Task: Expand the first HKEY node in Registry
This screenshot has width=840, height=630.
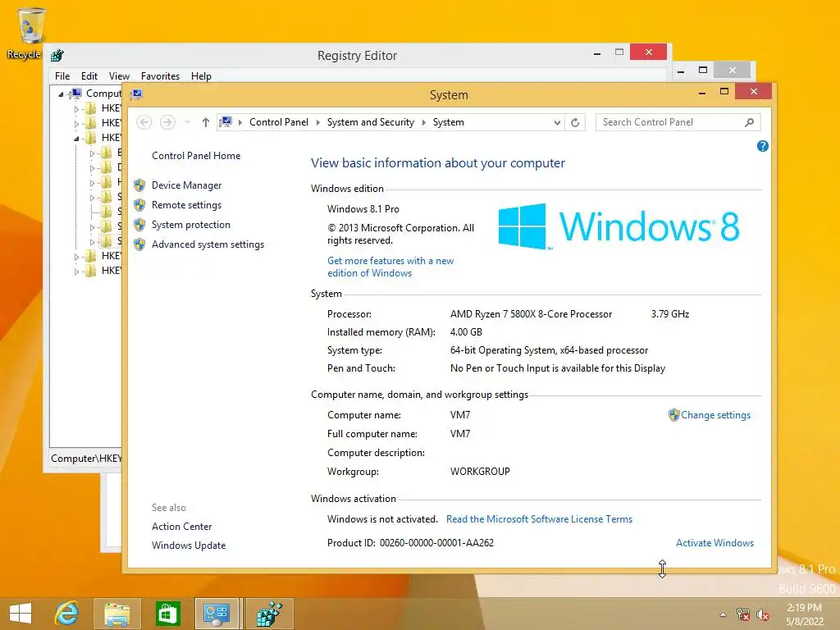Action: tap(76, 109)
